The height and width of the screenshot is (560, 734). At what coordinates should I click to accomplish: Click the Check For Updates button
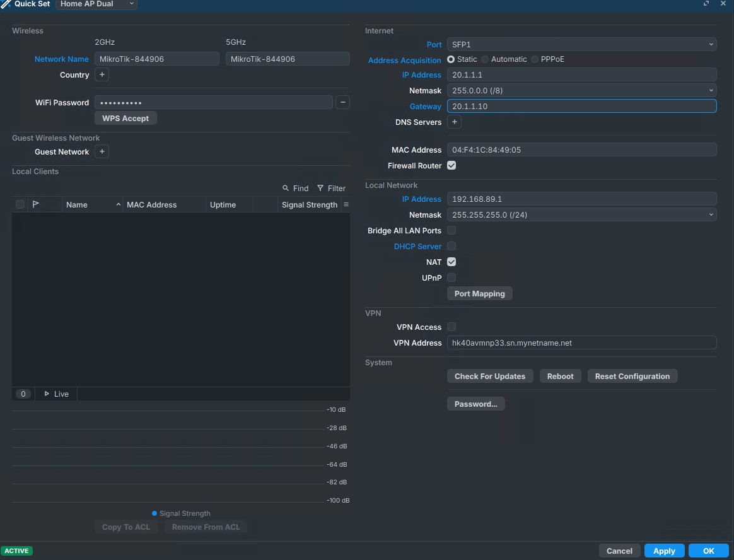(x=490, y=376)
